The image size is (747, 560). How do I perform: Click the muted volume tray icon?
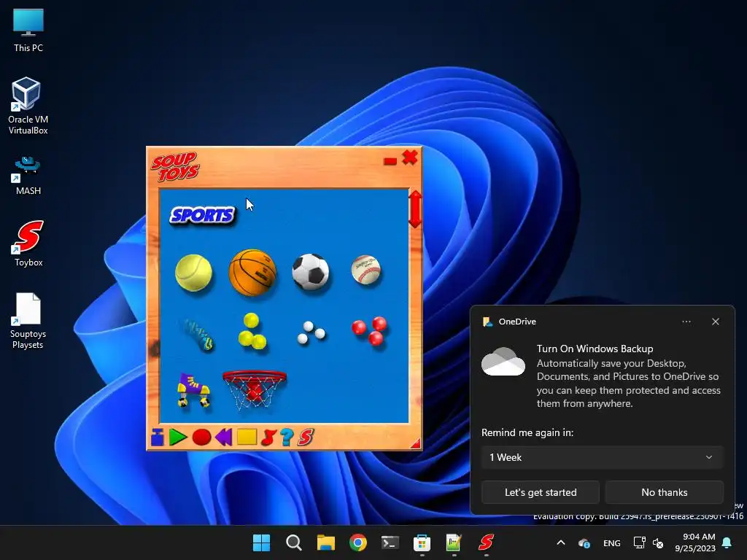pos(658,542)
